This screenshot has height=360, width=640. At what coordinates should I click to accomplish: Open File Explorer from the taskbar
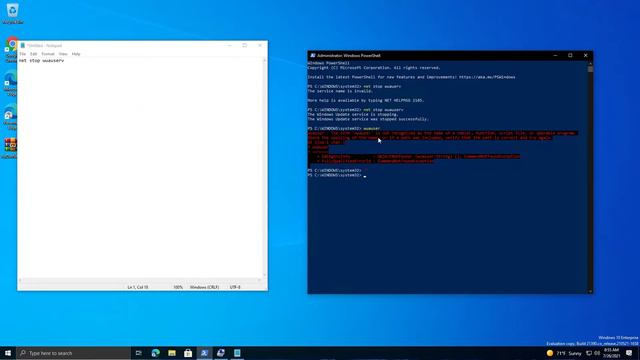(x=172, y=353)
